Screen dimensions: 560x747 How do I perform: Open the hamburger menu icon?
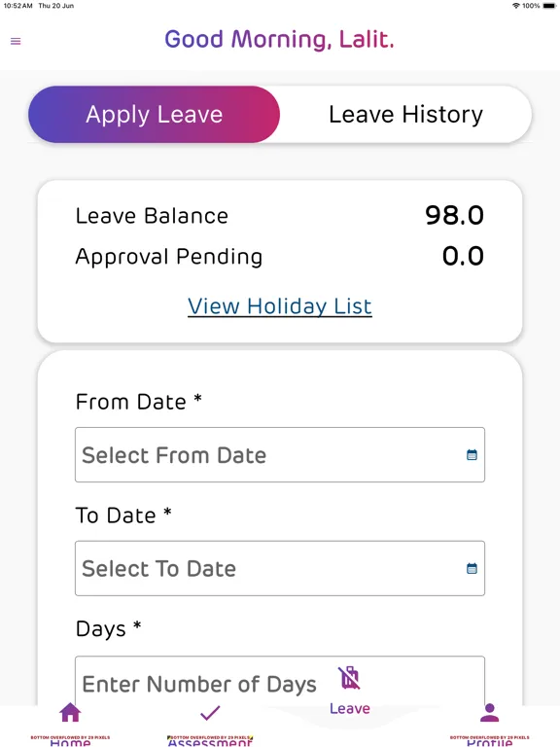coord(16,41)
